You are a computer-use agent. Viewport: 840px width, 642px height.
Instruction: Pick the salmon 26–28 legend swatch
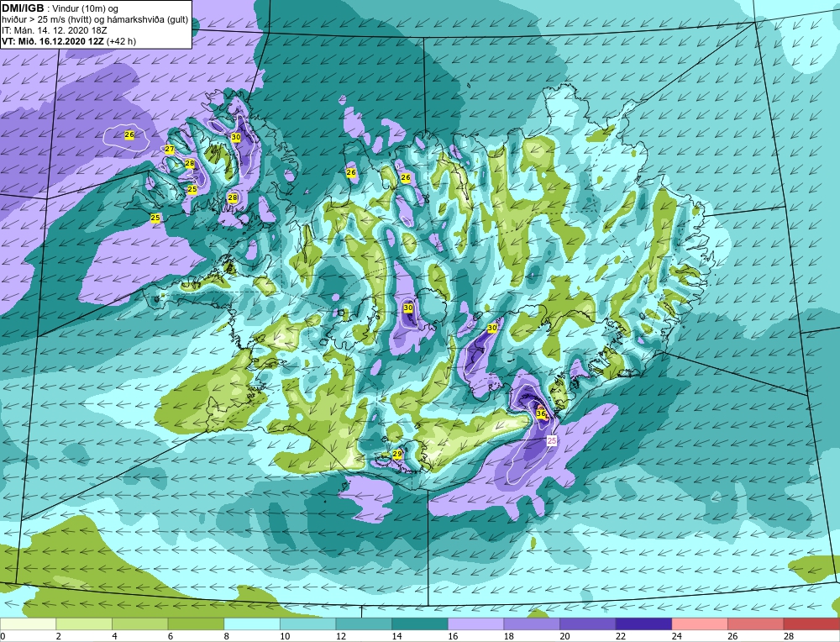755,624
